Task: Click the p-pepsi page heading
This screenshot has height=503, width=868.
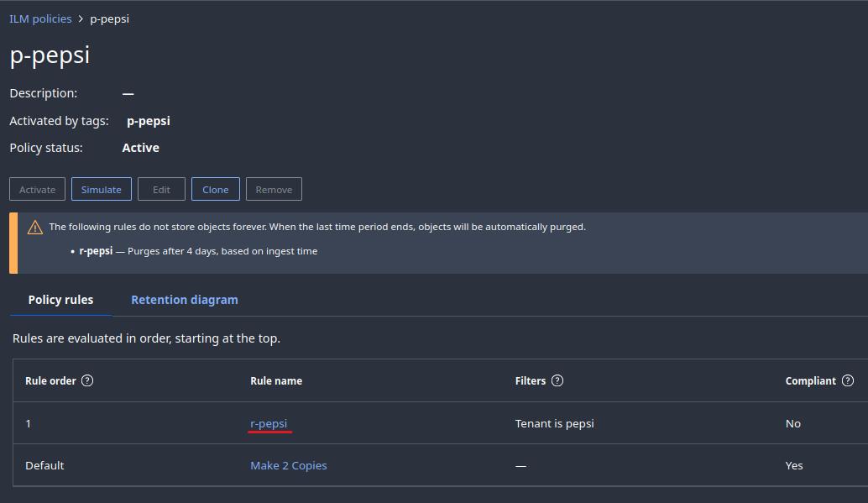Action: coord(50,55)
